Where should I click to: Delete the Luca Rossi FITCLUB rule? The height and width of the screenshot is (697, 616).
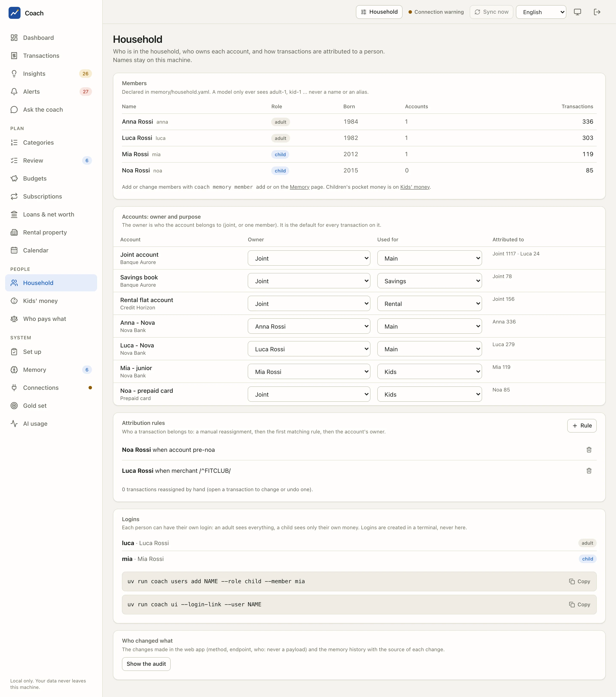coord(589,471)
